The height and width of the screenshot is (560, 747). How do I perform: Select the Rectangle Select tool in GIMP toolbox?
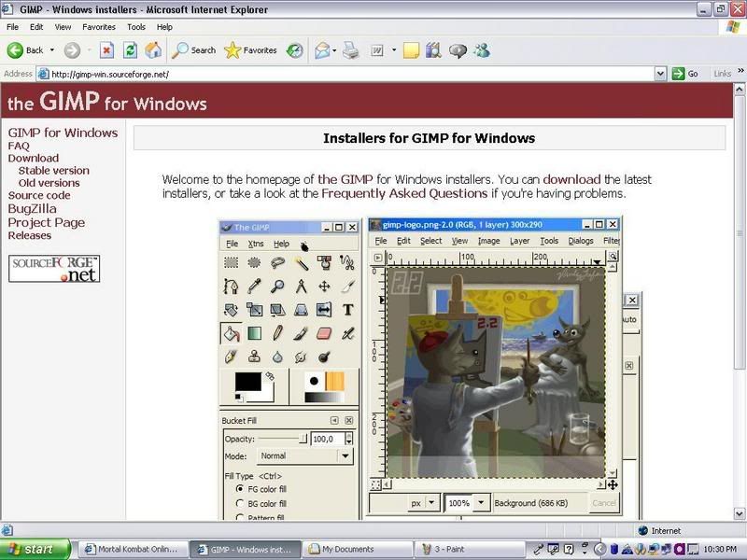coord(231,262)
